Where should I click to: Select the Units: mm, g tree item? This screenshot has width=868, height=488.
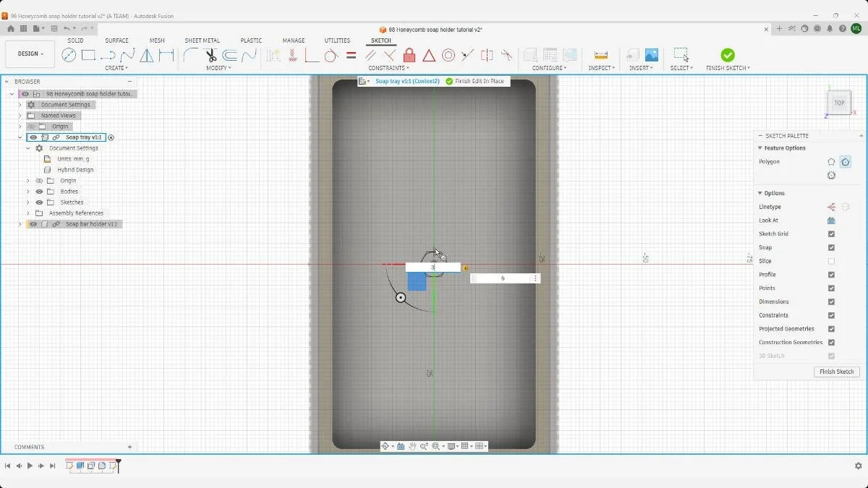click(73, 159)
